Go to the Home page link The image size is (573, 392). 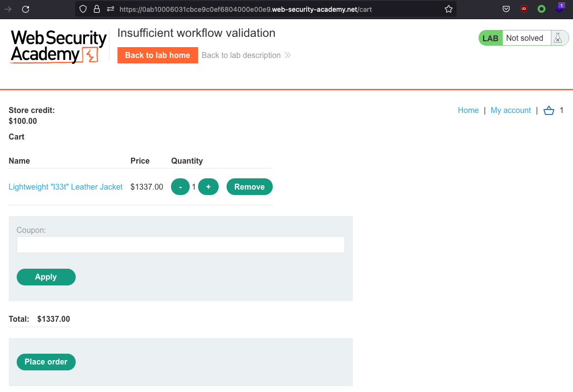[x=468, y=111]
